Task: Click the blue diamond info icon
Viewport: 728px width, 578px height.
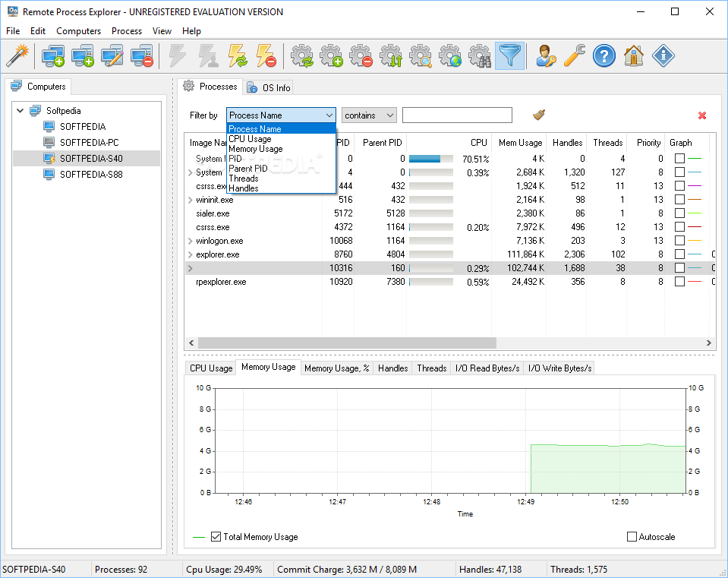Action: [x=663, y=55]
